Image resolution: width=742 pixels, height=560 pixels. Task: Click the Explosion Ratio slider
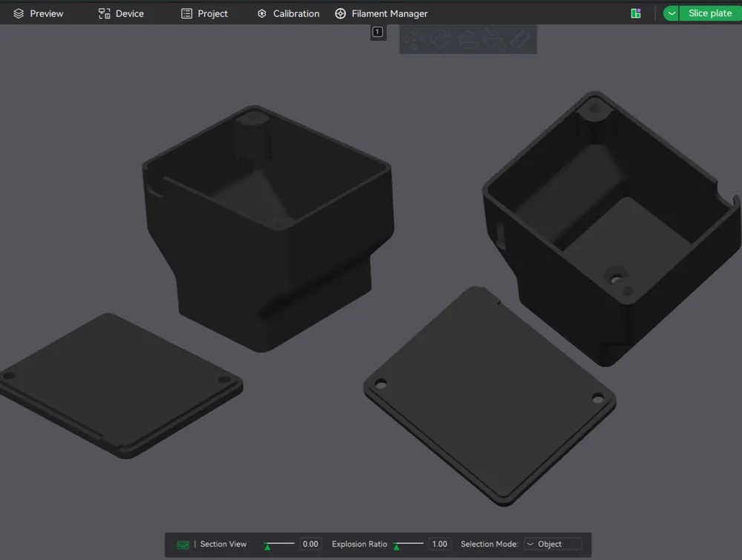[x=408, y=544]
